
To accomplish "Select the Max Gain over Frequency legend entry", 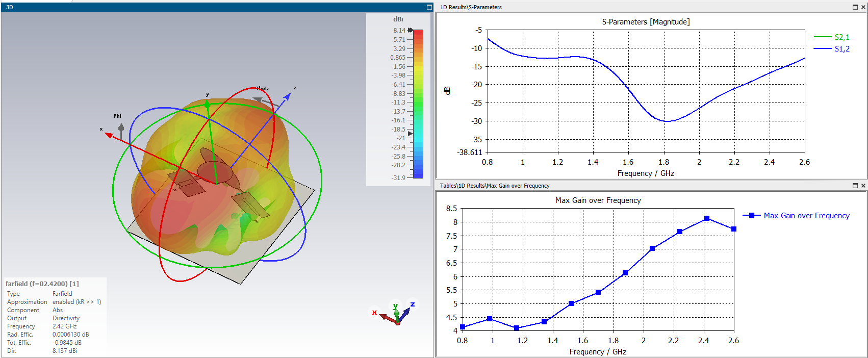I will (x=806, y=216).
